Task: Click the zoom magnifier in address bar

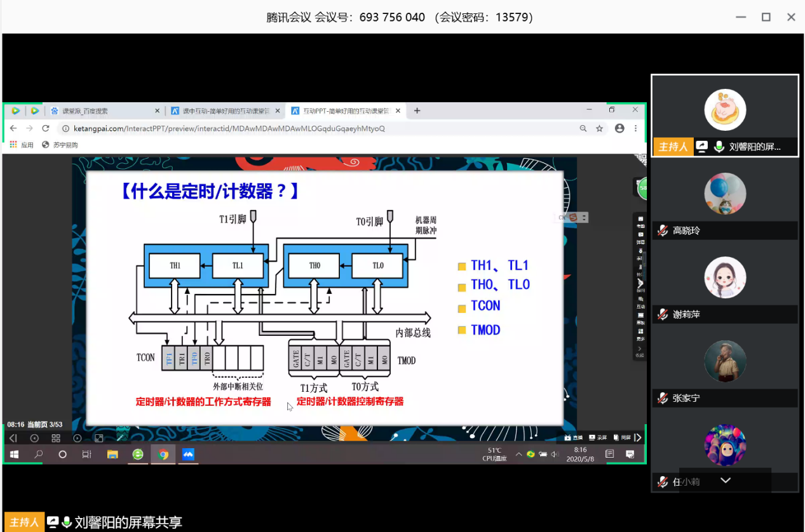Action: tap(583, 128)
